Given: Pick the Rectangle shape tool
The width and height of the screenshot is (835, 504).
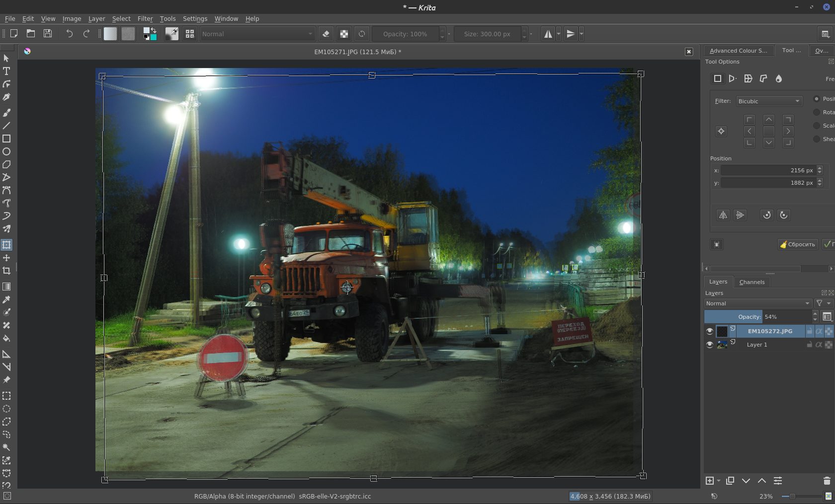Looking at the screenshot, I should [6, 139].
